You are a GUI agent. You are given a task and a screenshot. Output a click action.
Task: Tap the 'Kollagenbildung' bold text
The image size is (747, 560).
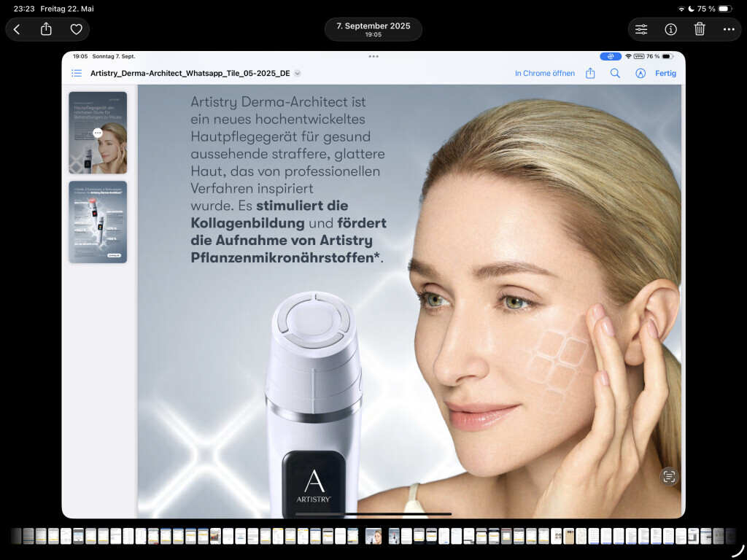pos(248,223)
